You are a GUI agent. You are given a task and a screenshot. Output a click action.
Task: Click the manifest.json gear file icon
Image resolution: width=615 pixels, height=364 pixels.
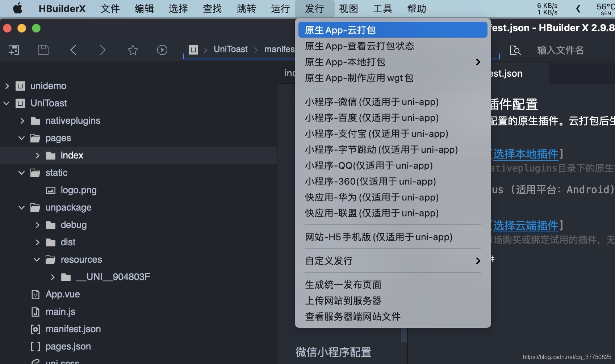35,329
